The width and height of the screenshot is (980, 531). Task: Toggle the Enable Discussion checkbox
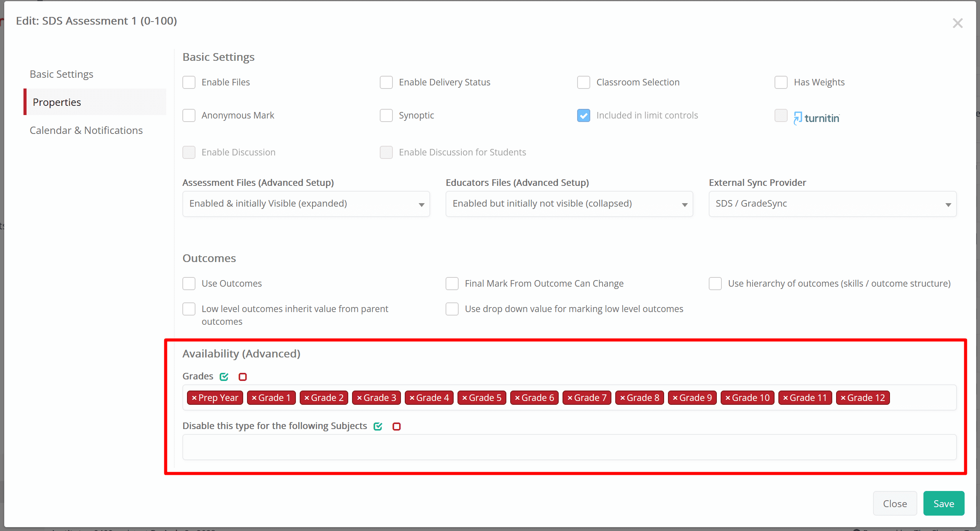[189, 152]
